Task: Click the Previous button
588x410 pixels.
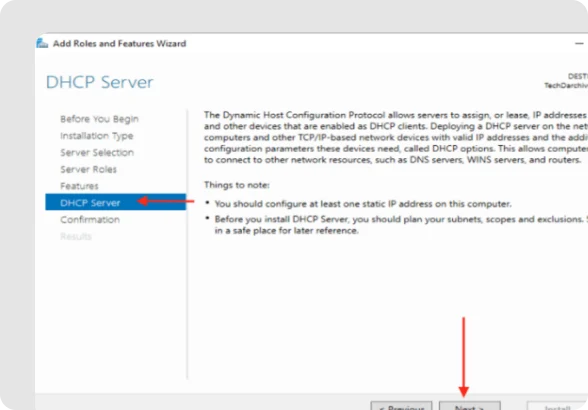Action: click(x=401, y=406)
